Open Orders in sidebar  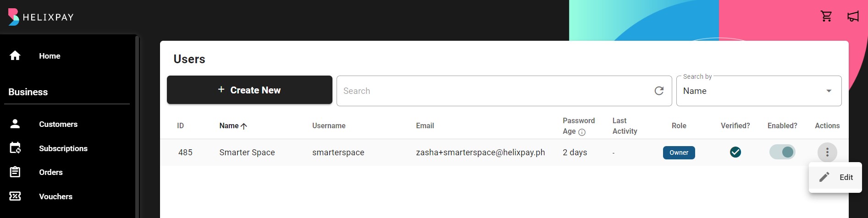[x=51, y=172]
